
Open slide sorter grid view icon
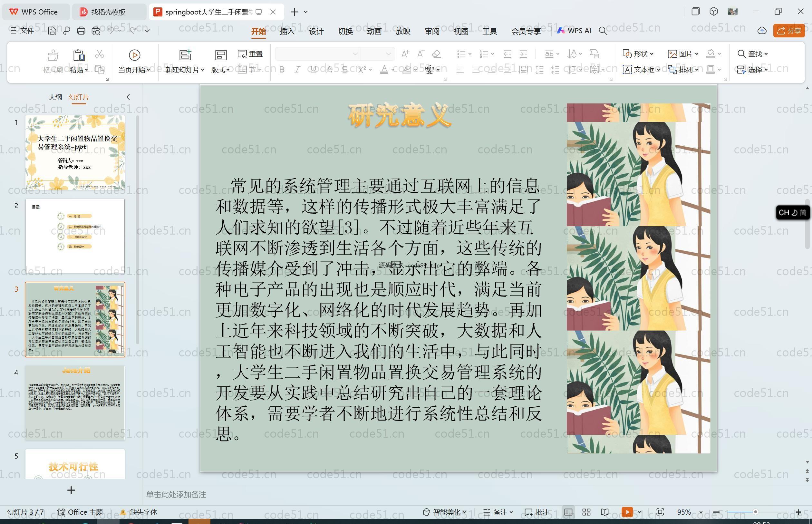click(x=586, y=512)
